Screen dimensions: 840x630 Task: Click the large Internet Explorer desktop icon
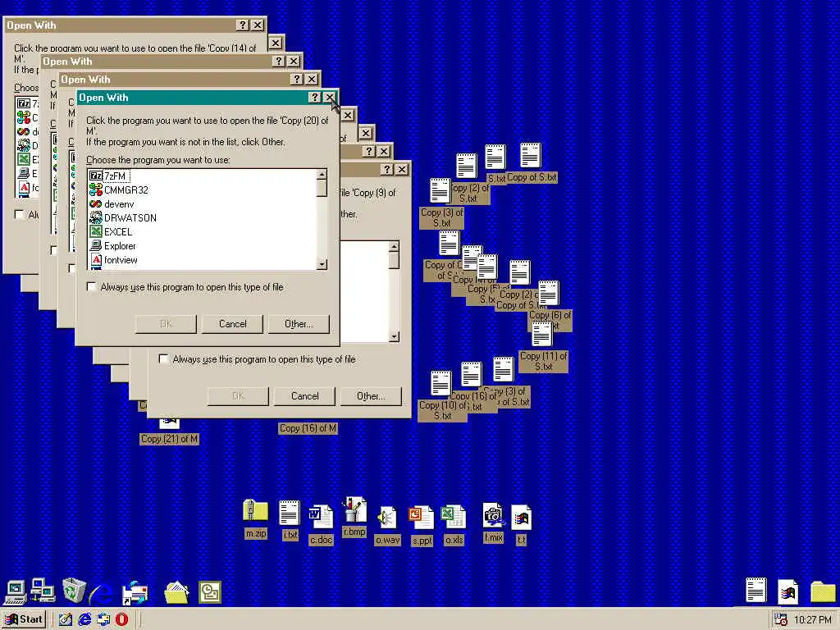(x=101, y=592)
